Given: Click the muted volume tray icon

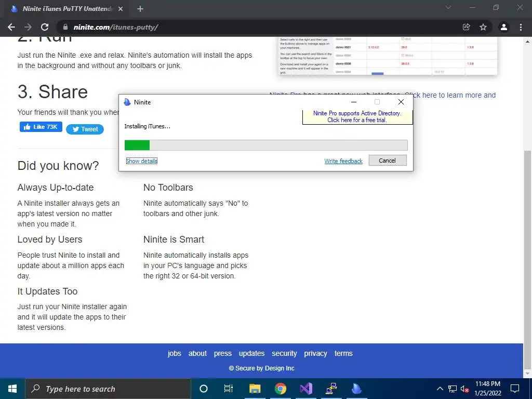Looking at the screenshot, I should click(464, 389).
